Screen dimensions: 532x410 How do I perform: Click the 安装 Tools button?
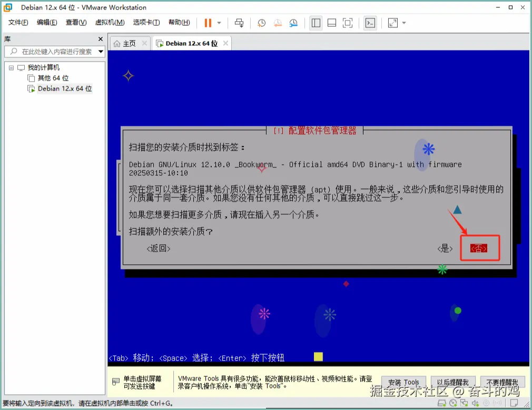point(404,382)
